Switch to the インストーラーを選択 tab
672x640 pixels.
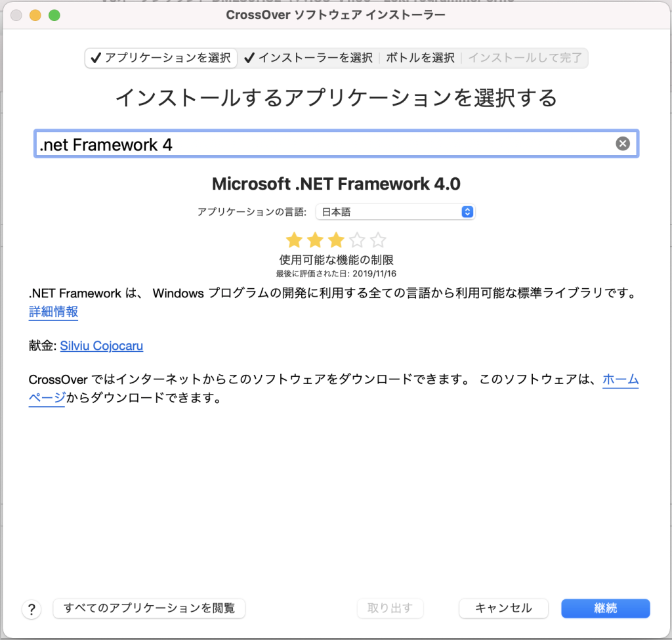pyautogui.click(x=308, y=58)
